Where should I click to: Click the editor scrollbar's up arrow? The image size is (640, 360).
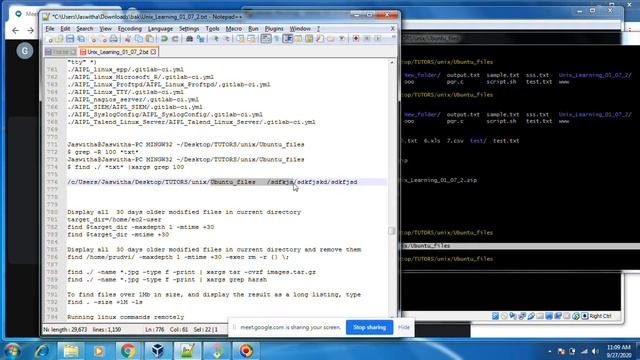[x=392, y=62]
